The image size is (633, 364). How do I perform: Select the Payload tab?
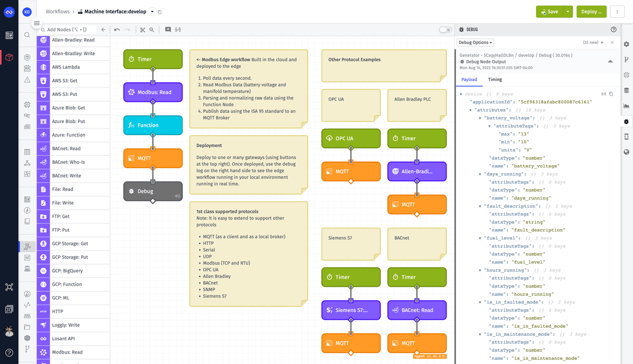pos(469,80)
